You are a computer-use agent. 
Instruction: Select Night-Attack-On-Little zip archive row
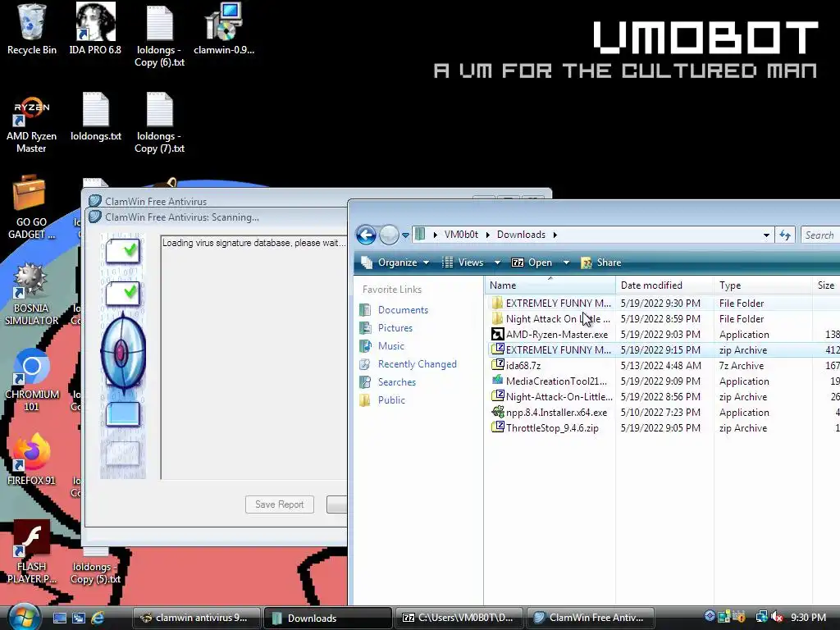[x=664, y=397]
